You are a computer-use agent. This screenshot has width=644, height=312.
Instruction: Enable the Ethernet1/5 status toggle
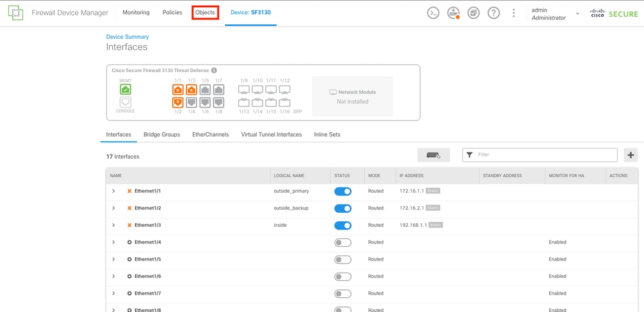click(x=343, y=259)
